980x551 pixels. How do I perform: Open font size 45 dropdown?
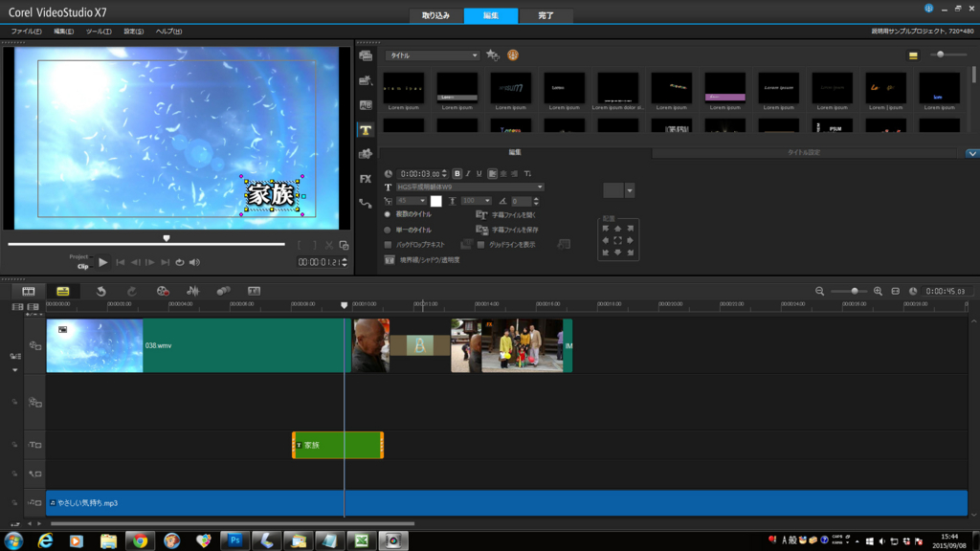coord(412,201)
